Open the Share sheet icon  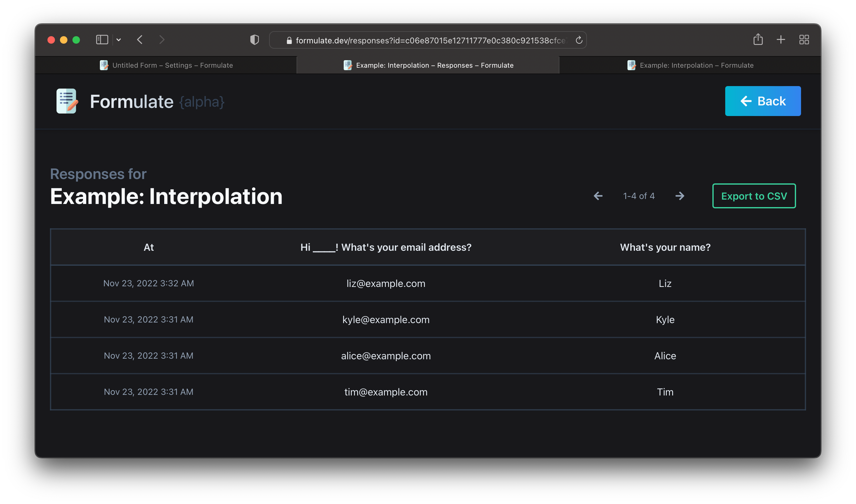[x=758, y=39]
